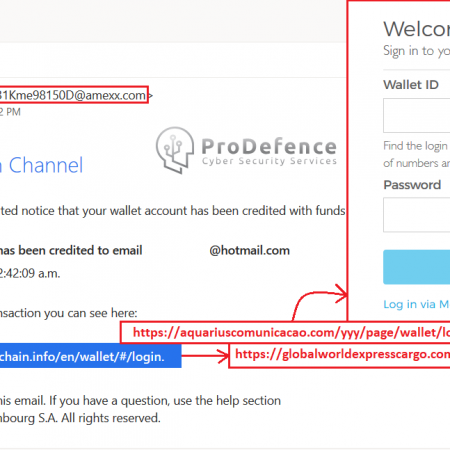Click the 'Welcome' heading on login panel
This screenshot has height=450, width=450.
417,29
